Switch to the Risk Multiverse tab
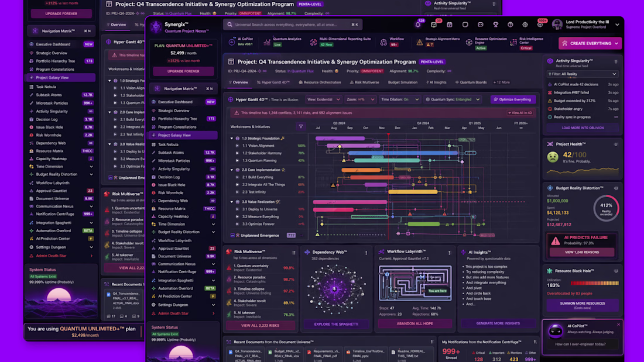This screenshot has height=362, width=644. [x=364, y=82]
